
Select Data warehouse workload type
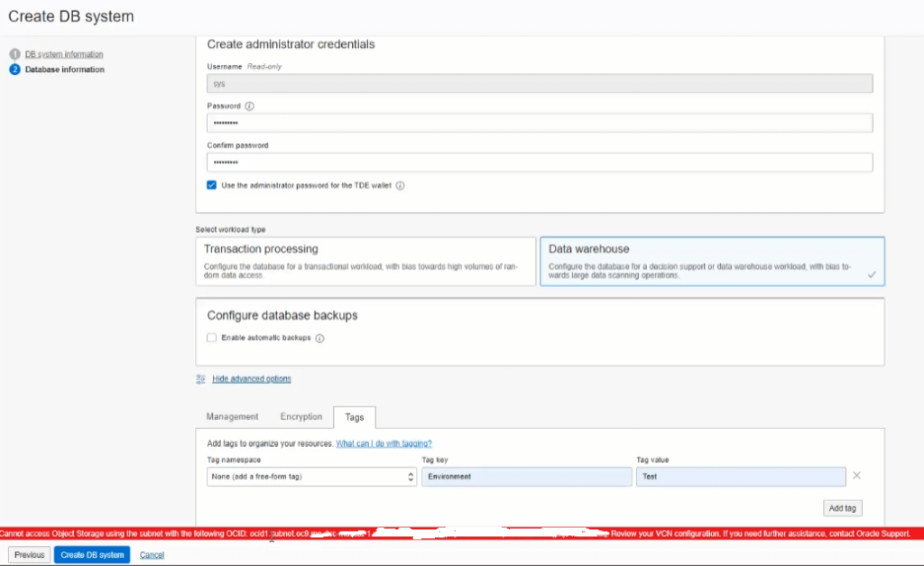pyautogui.click(x=711, y=261)
